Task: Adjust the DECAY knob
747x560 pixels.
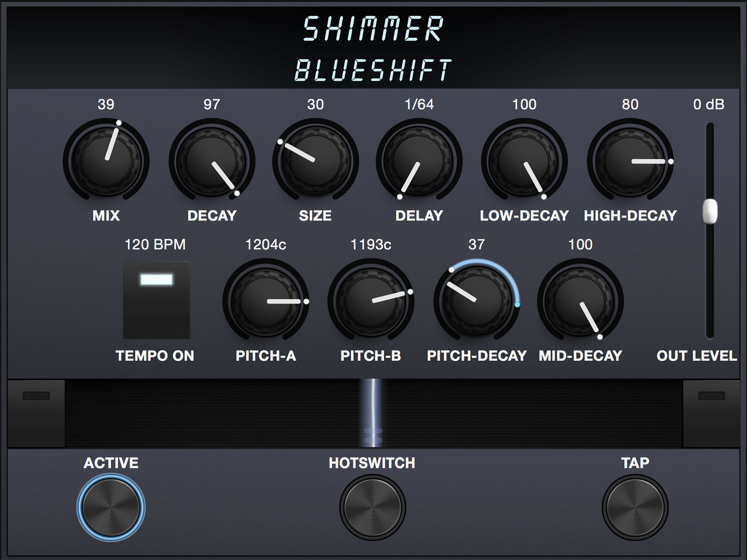Action: [x=212, y=161]
